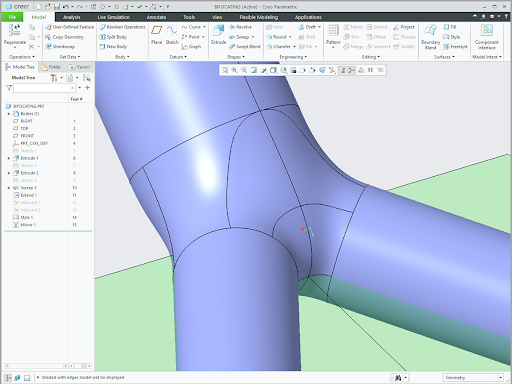Toggle the pause simulation button in graphics toolbar

click(370, 70)
